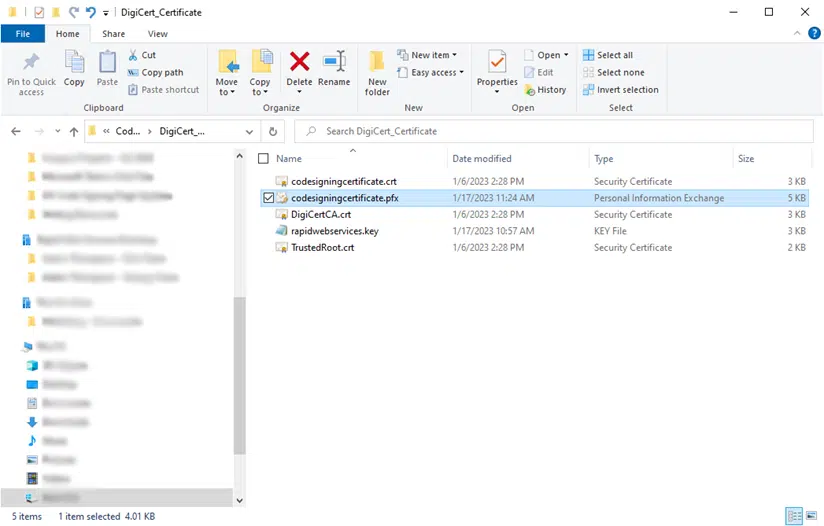Screen dimensions: 824x526
Task: Select the file named rapidwebservices.key
Action: tap(335, 231)
